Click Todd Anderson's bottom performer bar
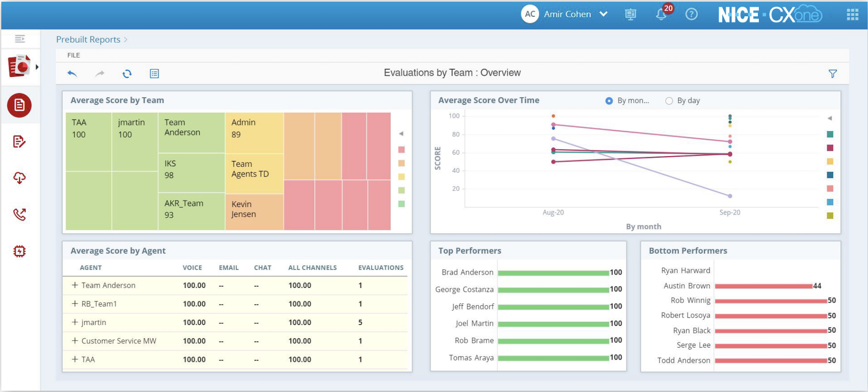The width and height of the screenshot is (868, 392). (x=771, y=361)
